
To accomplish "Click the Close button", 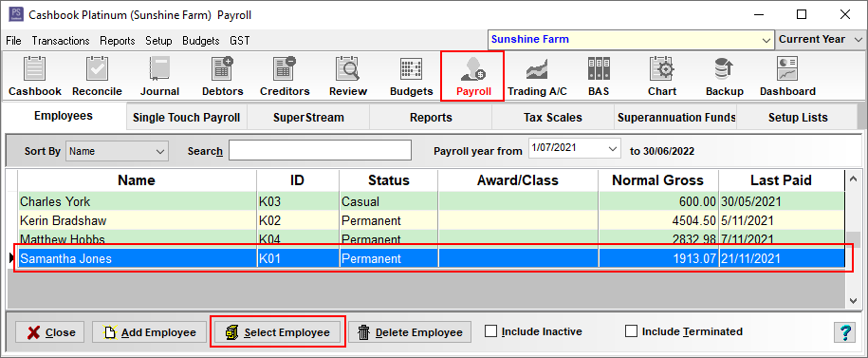I will pyautogui.click(x=50, y=332).
